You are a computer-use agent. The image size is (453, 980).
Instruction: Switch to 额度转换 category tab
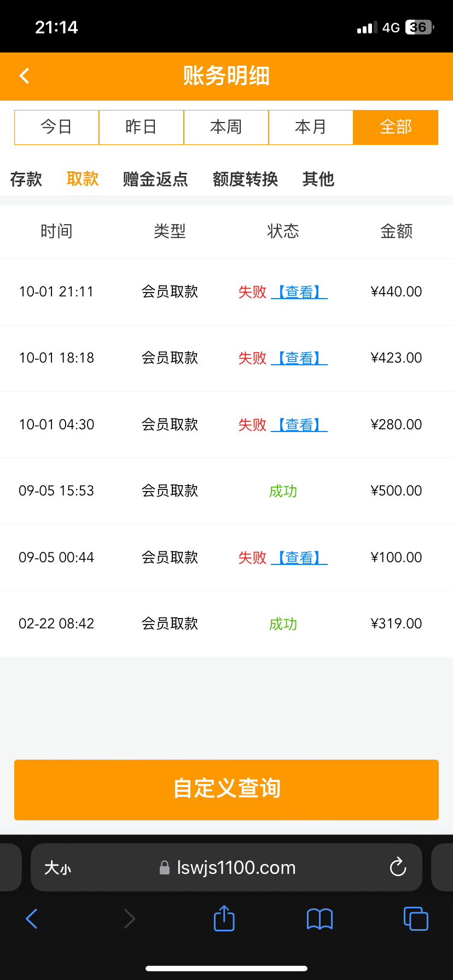[x=245, y=179]
